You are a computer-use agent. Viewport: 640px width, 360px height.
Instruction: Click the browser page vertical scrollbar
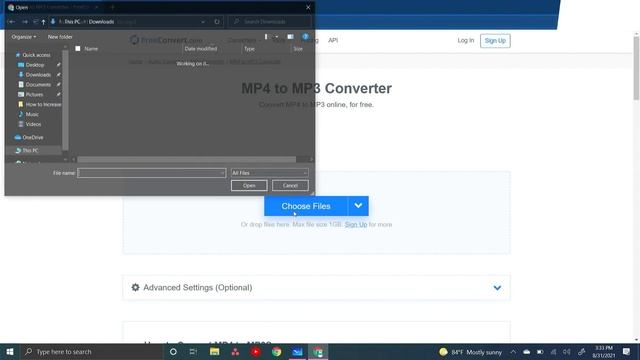click(636, 68)
